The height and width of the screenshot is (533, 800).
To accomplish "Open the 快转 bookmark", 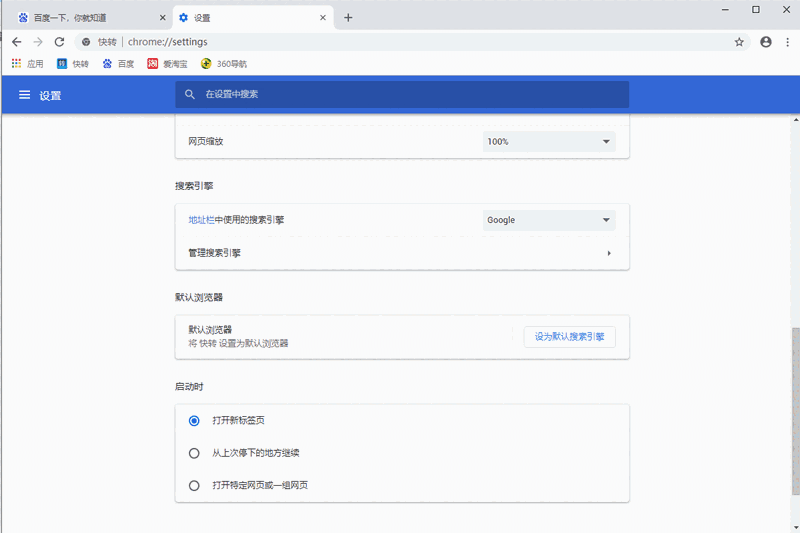I will click(73, 64).
